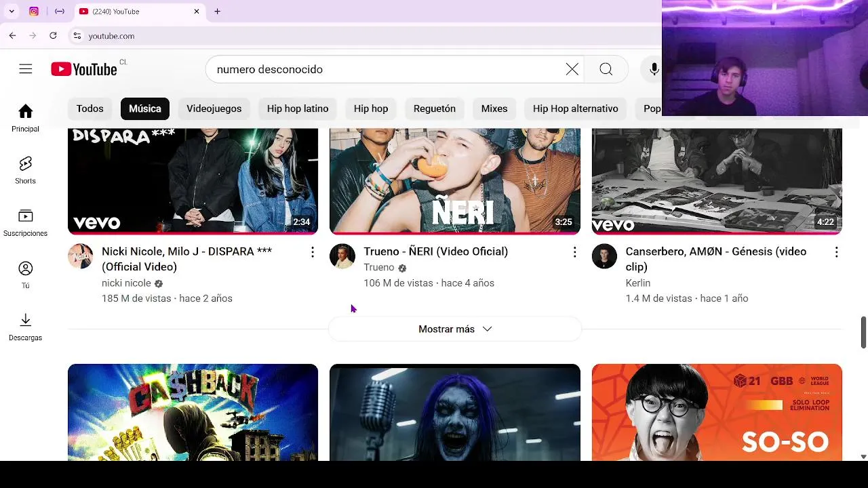The image size is (868, 488).
Task: Click the browser forward arrow
Action: tap(33, 35)
